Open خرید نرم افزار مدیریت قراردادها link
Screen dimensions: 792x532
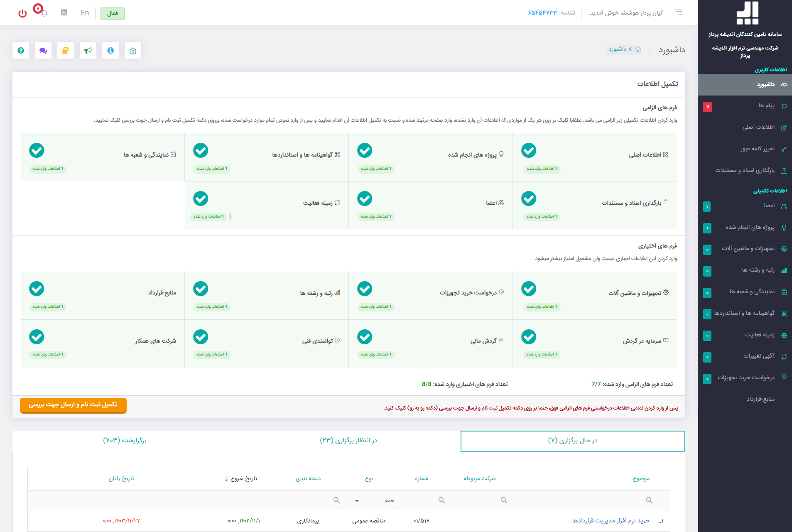[611, 521]
